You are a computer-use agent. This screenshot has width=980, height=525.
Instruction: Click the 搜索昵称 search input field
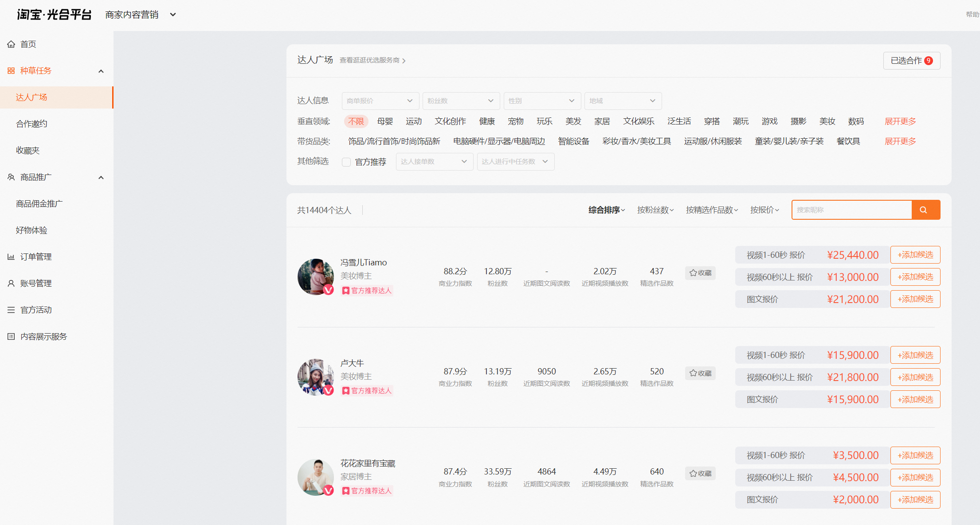point(852,210)
